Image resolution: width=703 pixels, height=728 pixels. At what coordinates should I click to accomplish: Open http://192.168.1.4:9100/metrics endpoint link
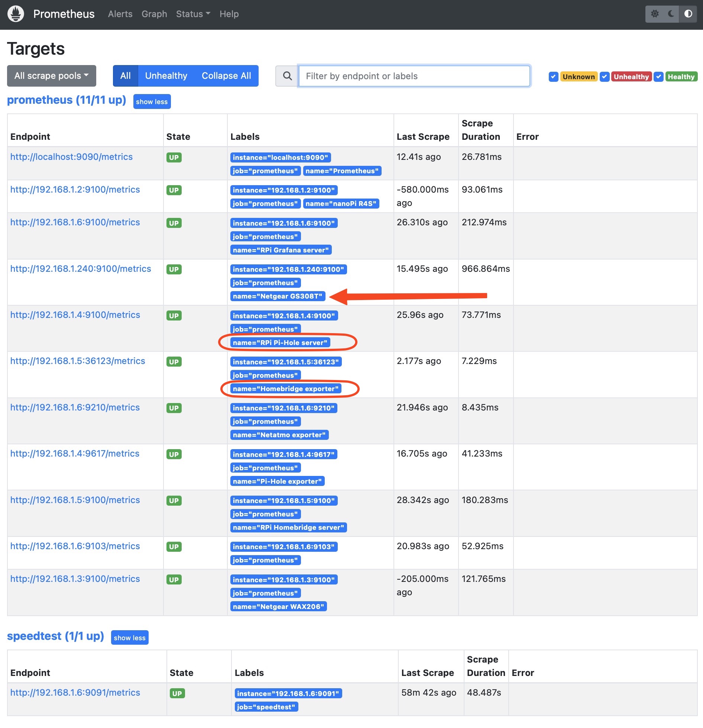[x=75, y=315]
